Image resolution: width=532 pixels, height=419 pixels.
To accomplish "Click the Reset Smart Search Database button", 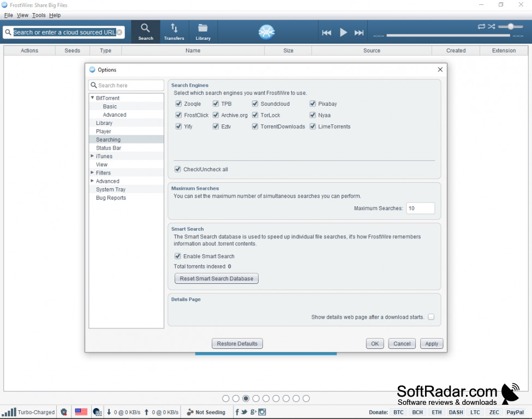I will [x=217, y=278].
